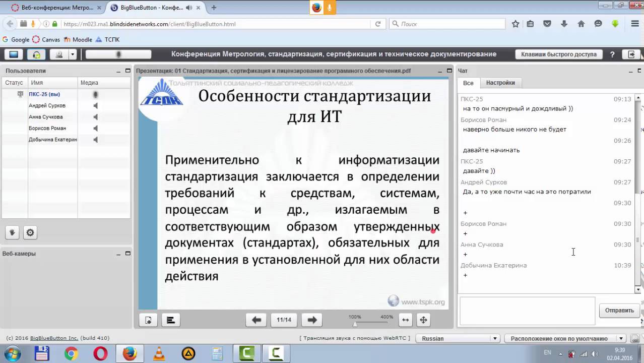Mute Андрей Сурков's speaker icon
644x363 pixels.
[x=95, y=105]
